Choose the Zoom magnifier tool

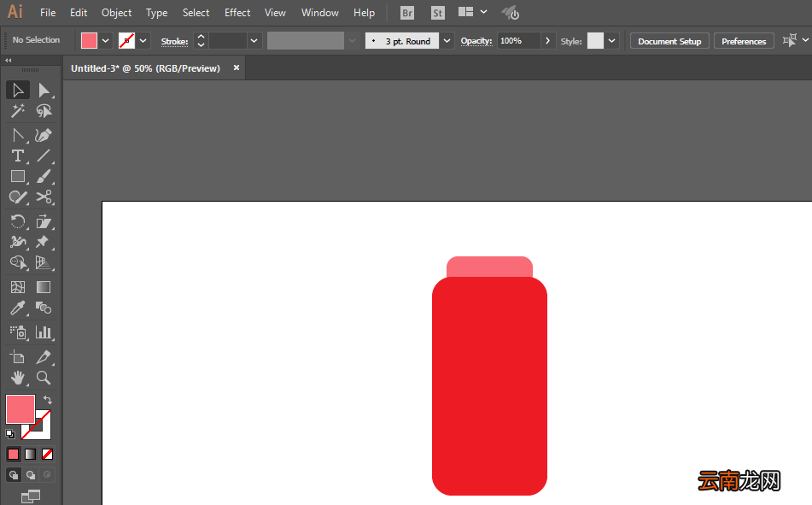point(44,378)
